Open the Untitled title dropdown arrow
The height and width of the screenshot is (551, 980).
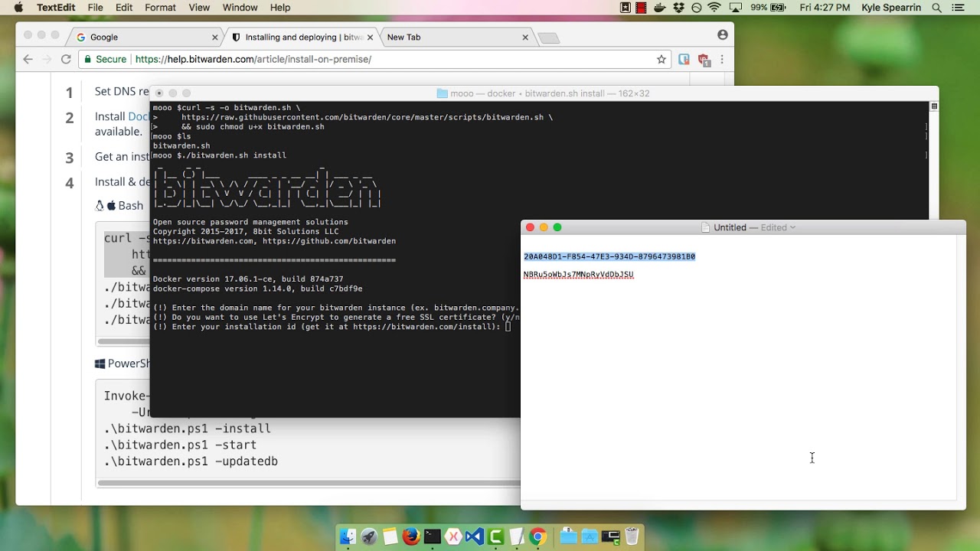792,227
